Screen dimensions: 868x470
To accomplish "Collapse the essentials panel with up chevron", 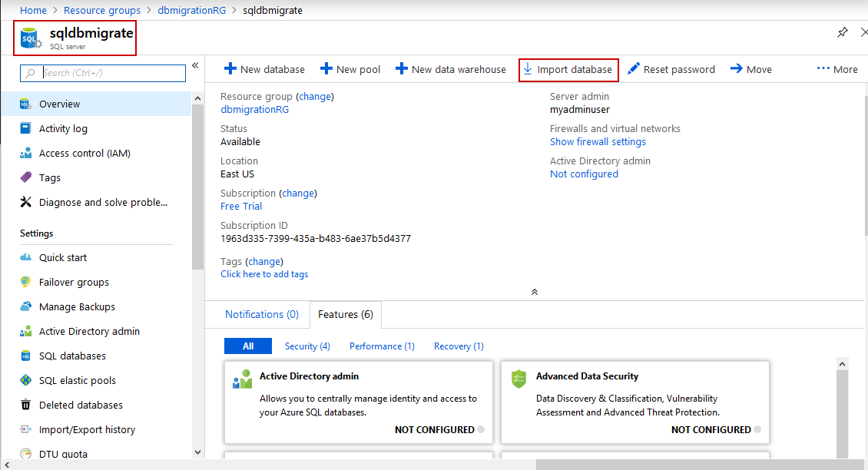I will pyautogui.click(x=535, y=292).
